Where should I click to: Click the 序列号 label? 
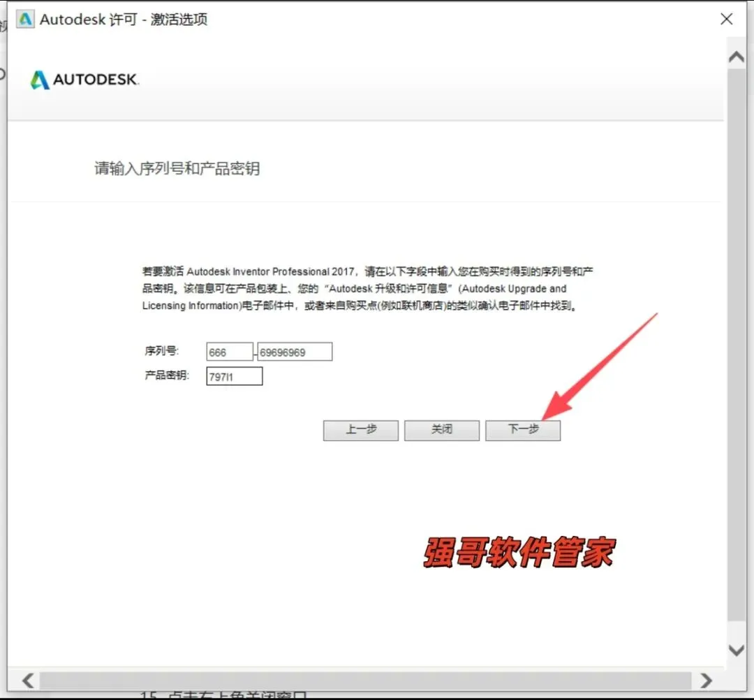[161, 351]
